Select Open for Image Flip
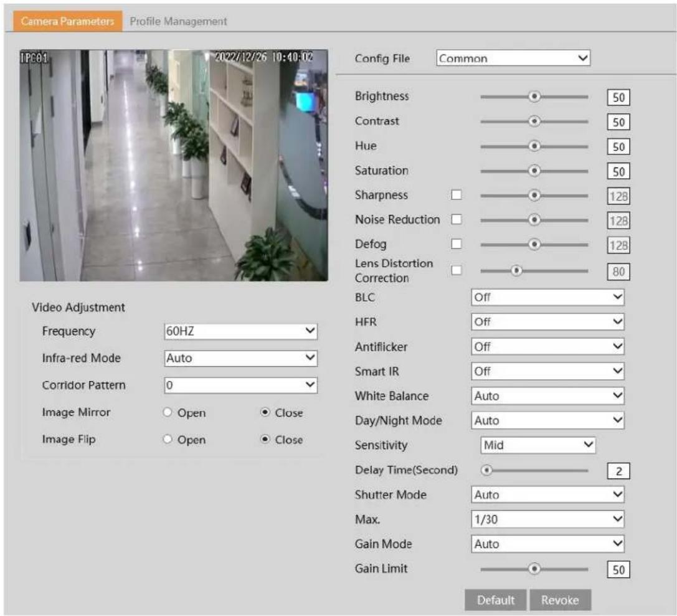This screenshot has height=616, width=677. point(168,439)
